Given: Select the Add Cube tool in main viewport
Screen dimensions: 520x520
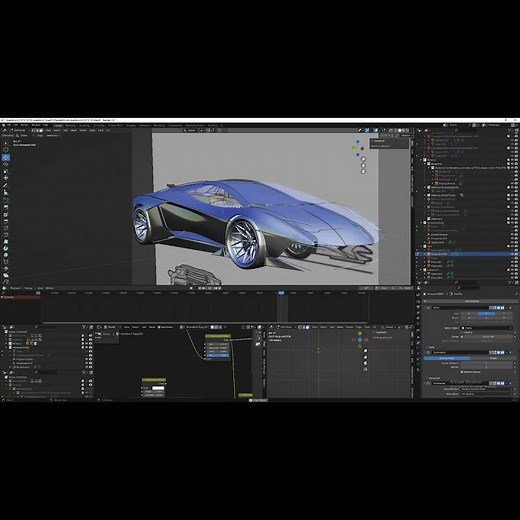Looking at the screenshot, I should (x=6, y=199).
